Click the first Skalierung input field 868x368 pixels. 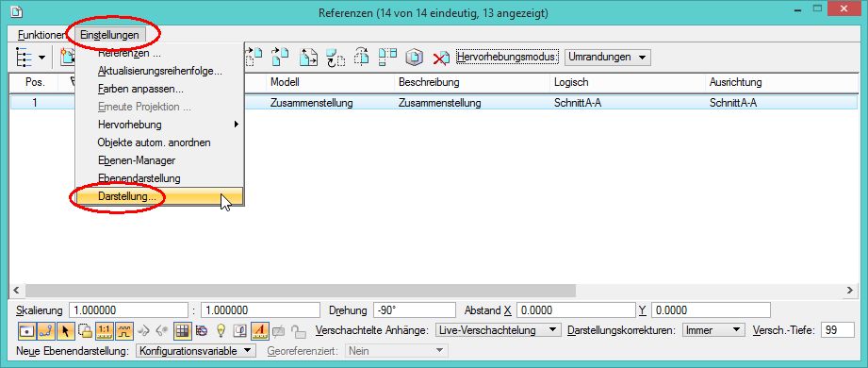pyautogui.click(x=128, y=310)
